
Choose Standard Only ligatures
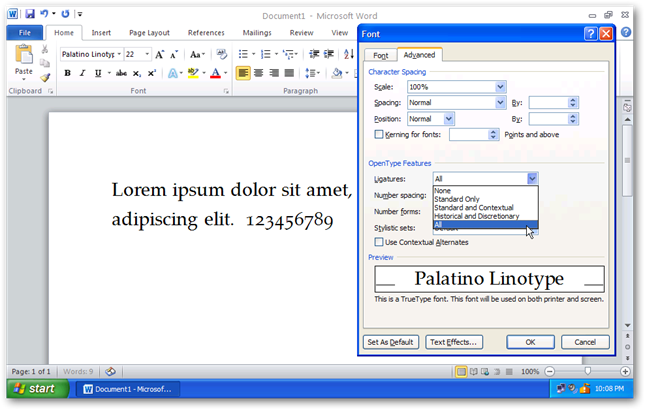coord(485,199)
